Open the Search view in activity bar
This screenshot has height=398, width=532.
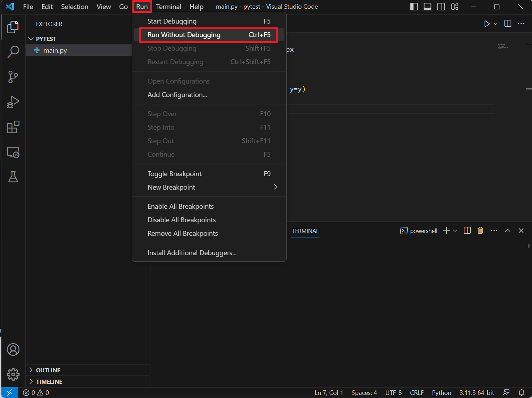tap(13, 52)
